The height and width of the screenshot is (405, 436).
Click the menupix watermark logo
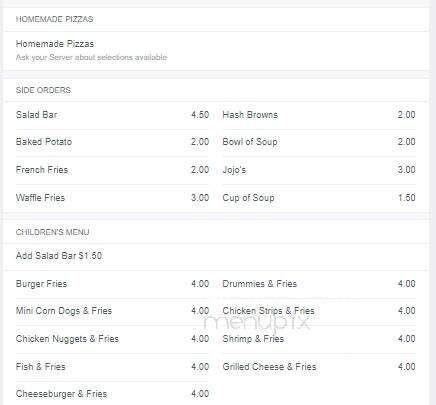(x=257, y=323)
